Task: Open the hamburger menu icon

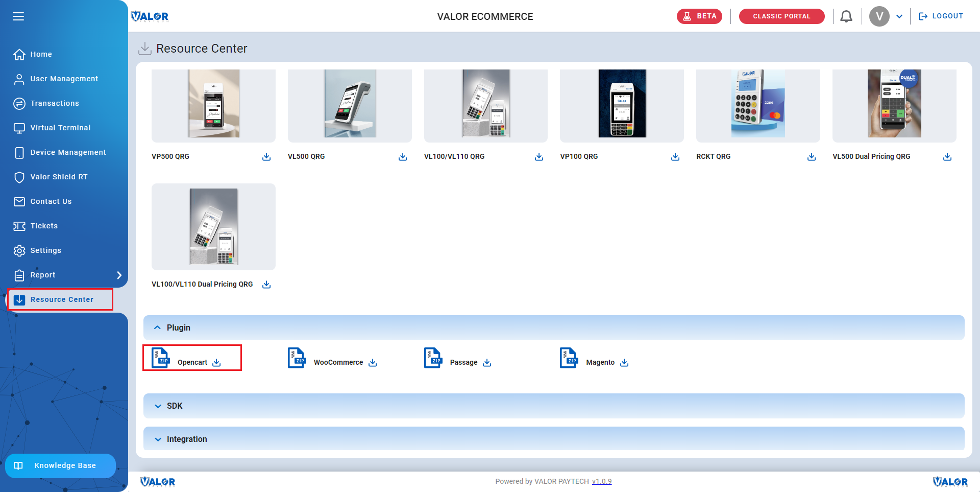Action: pyautogui.click(x=18, y=16)
